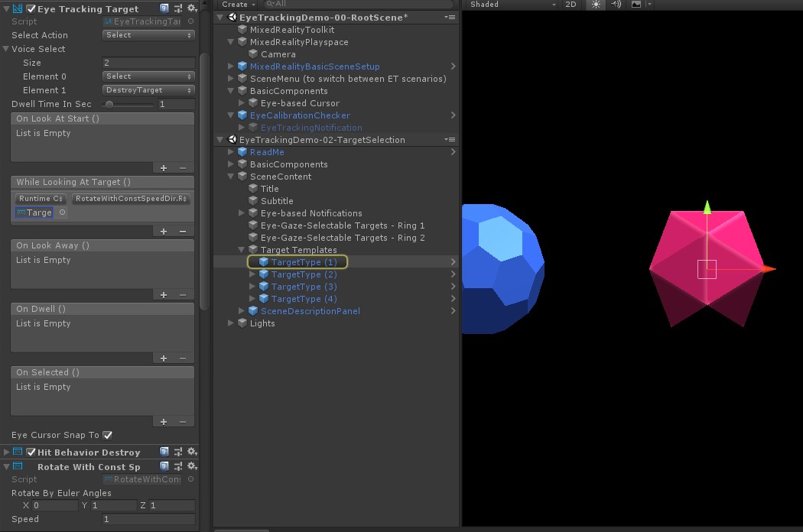Click object picker circle next to Targe field
The width and height of the screenshot is (803, 532).
62,212
